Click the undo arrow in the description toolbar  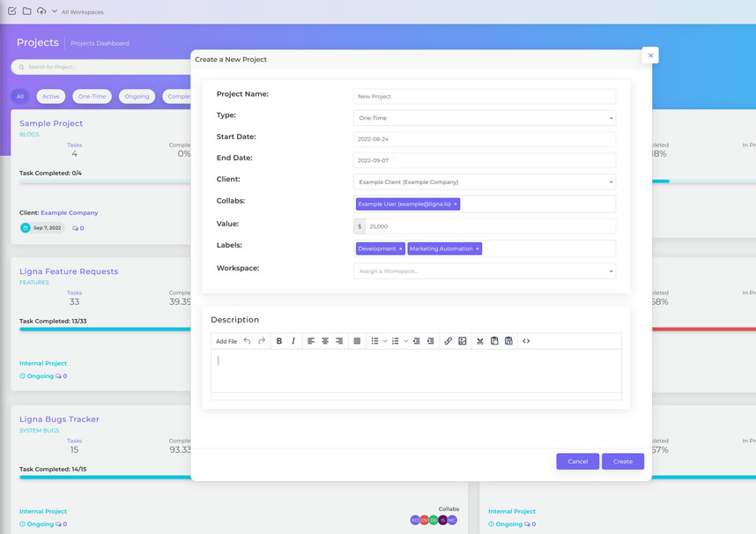click(x=248, y=341)
